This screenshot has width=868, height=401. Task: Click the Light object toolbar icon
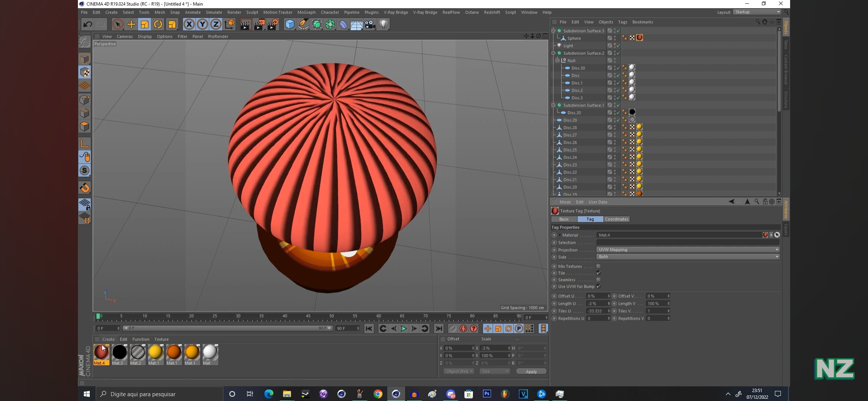pos(384,25)
